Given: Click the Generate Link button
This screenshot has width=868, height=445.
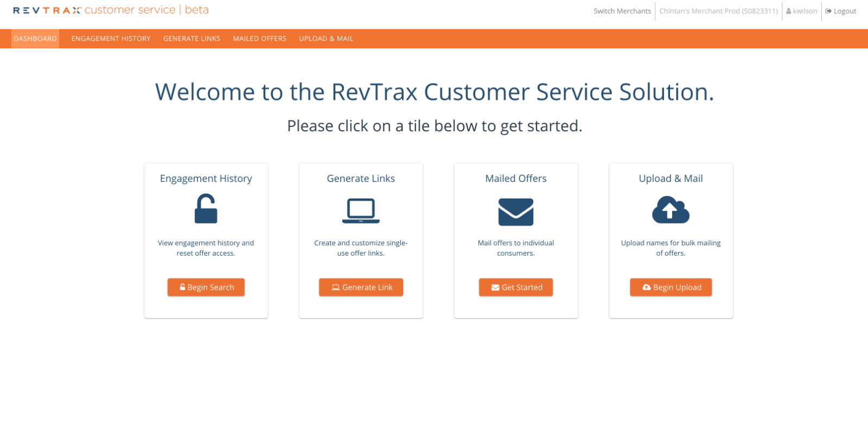Looking at the screenshot, I should tap(361, 287).
